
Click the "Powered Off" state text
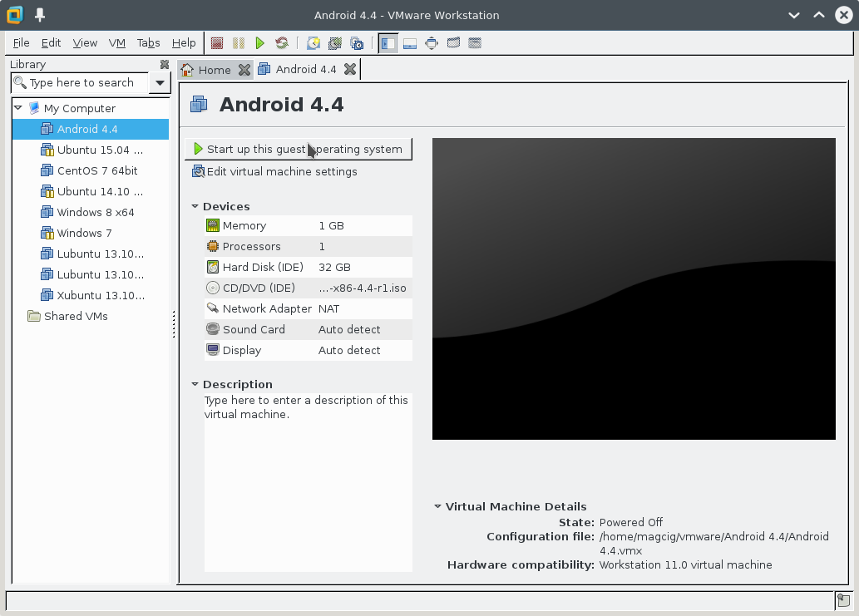click(x=631, y=522)
